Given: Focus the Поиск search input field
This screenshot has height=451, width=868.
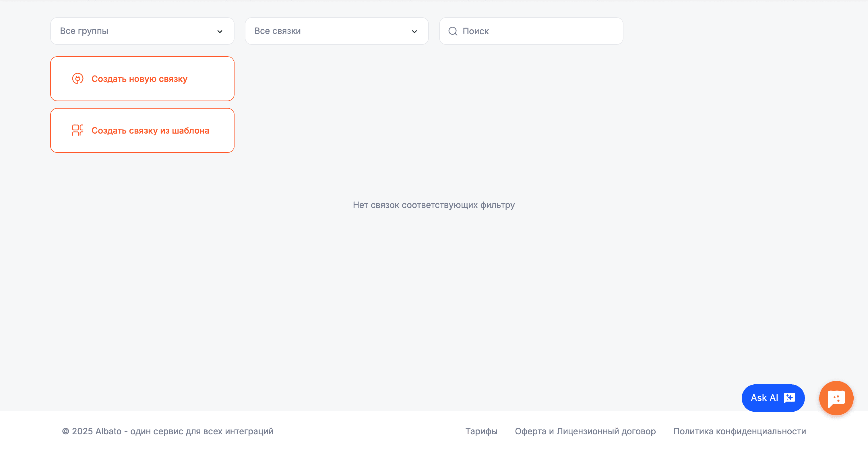Looking at the screenshot, I should pyautogui.click(x=539, y=31).
